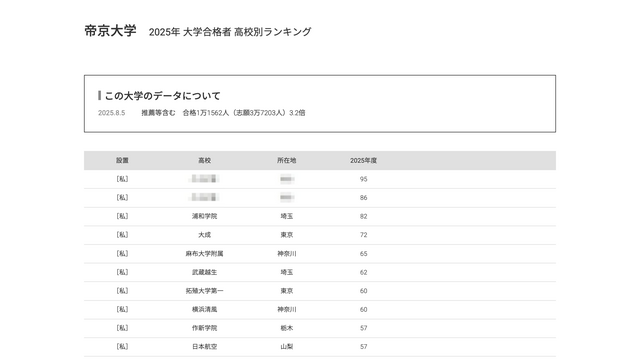Click 埼玉 in the 浦和学院 row
The height and width of the screenshot is (360, 640).
(x=287, y=216)
